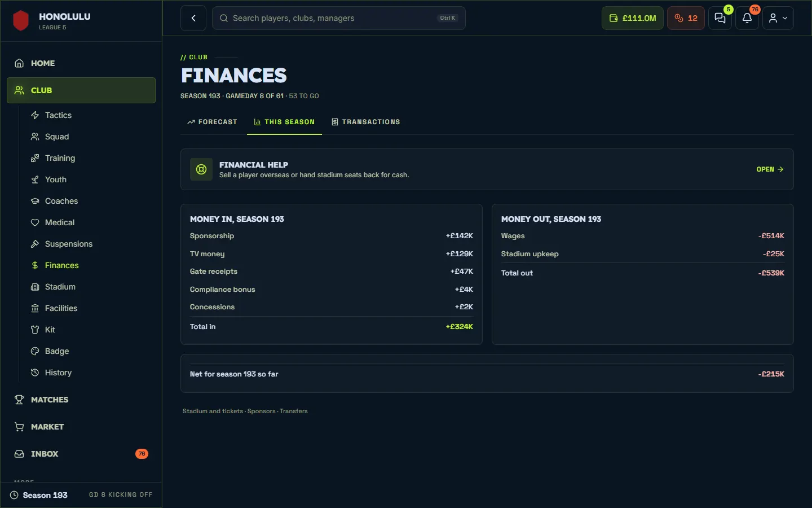Open the Badge page

point(90,351)
